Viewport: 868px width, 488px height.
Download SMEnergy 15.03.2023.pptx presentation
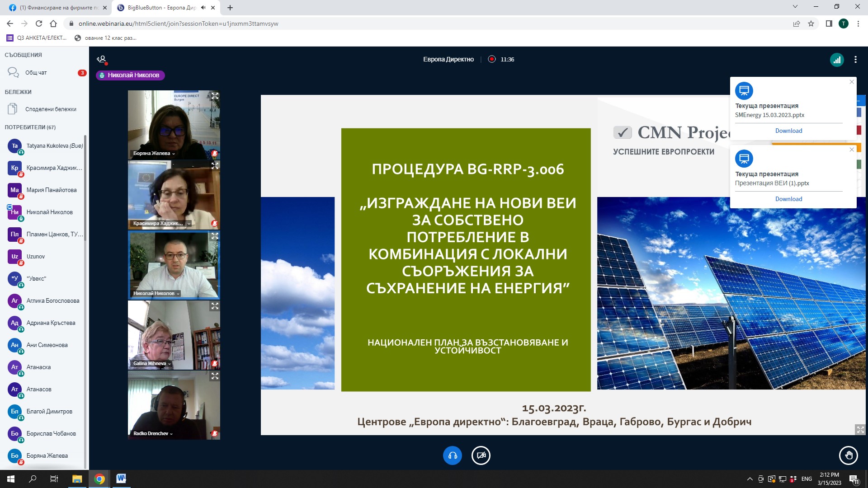point(788,131)
